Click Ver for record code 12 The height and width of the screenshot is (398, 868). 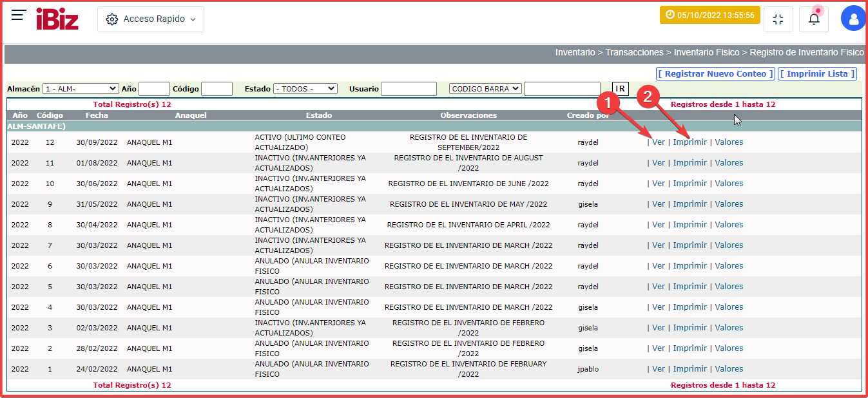(x=658, y=142)
